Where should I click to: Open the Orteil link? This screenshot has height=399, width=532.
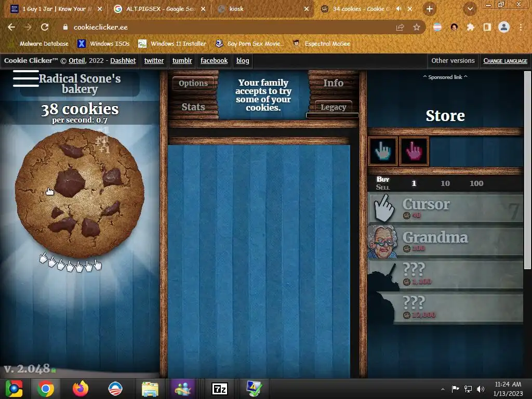click(77, 60)
